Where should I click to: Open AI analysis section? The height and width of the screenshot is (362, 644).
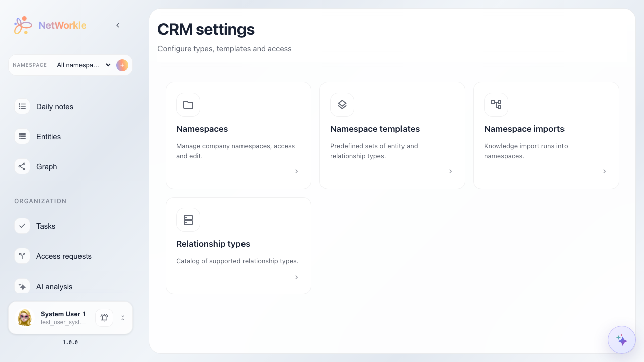(x=54, y=287)
